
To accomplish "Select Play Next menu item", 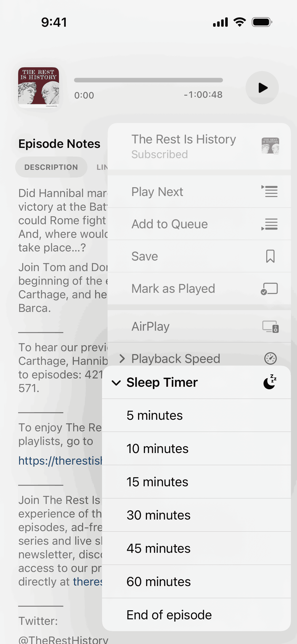I will 199,192.
